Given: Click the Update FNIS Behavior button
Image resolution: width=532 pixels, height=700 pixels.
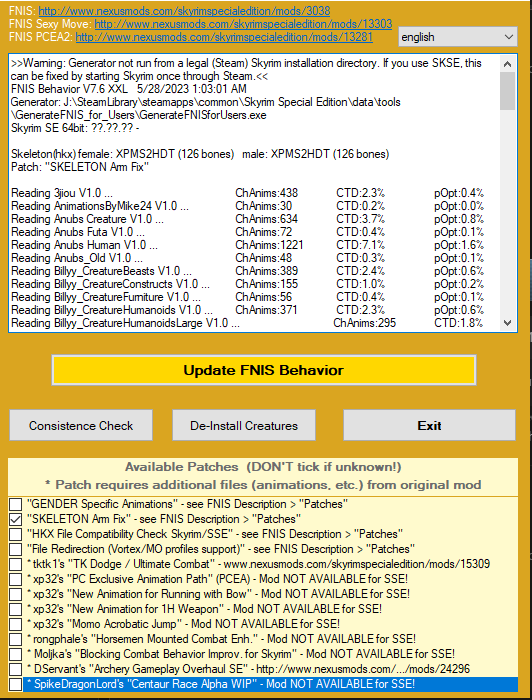Looking at the screenshot, I should point(264,370).
